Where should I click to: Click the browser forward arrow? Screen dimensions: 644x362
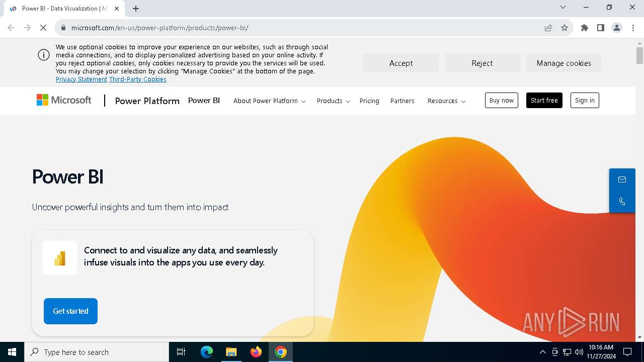point(27,28)
